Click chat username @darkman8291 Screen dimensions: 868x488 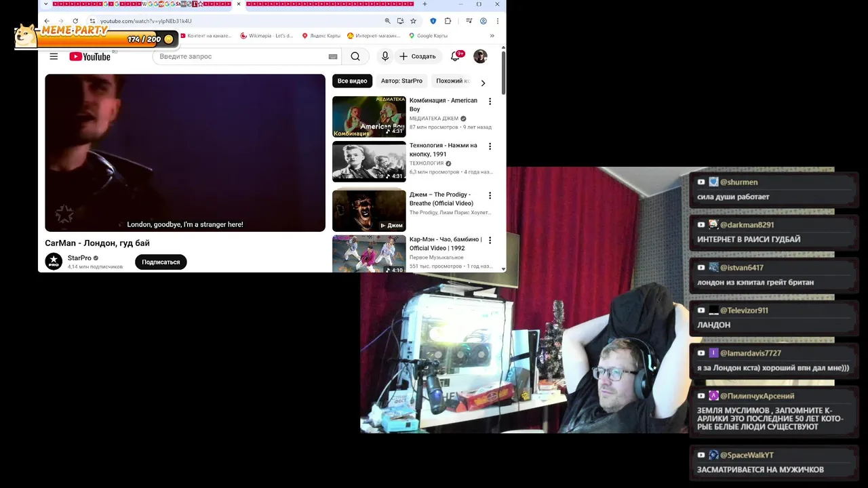click(x=747, y=225)
